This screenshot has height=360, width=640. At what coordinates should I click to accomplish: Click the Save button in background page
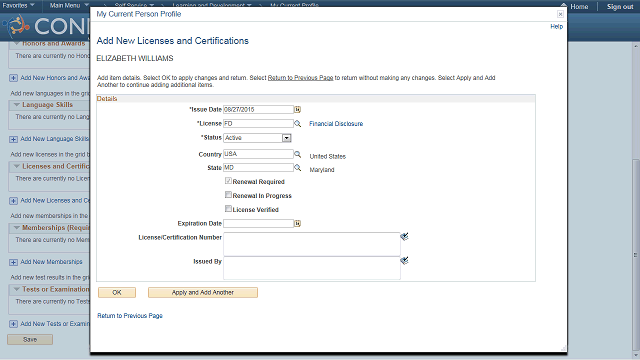(x=30, y=340)
